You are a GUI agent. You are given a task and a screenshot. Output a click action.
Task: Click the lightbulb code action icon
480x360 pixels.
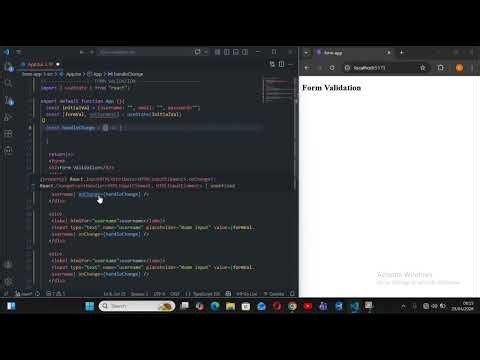tap(43, 120)
